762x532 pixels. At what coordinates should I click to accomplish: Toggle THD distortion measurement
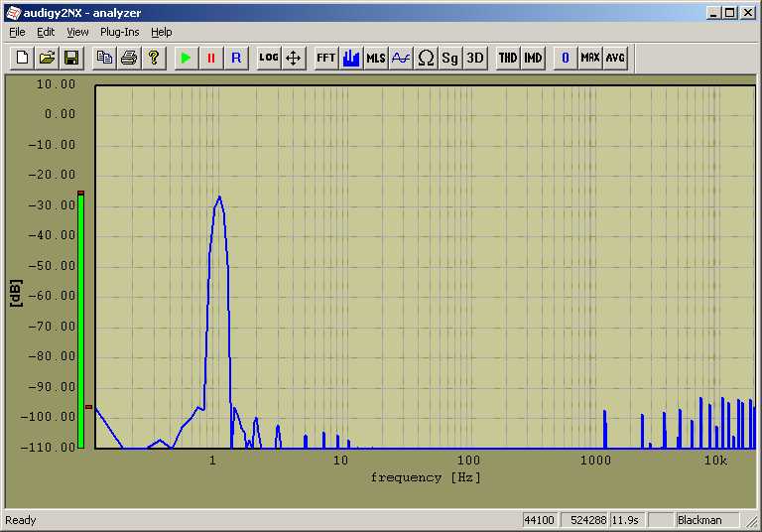[x=508, y=58]
